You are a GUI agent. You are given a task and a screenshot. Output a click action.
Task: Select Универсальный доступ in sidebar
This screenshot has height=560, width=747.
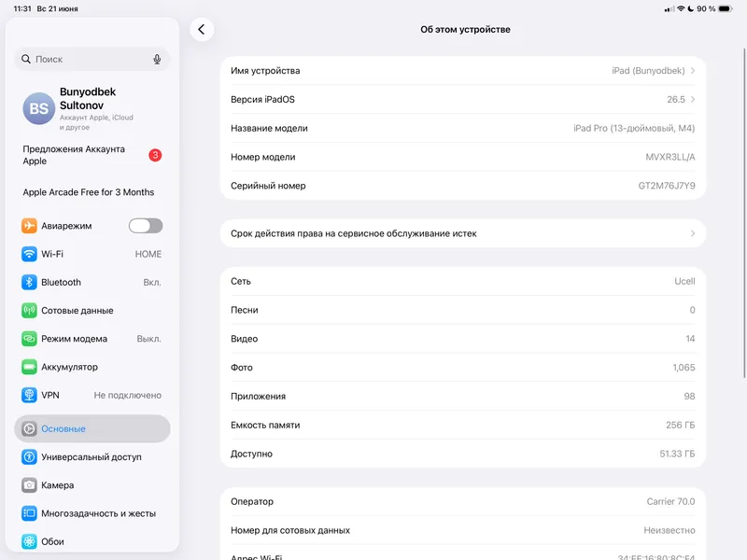point(92,457)
